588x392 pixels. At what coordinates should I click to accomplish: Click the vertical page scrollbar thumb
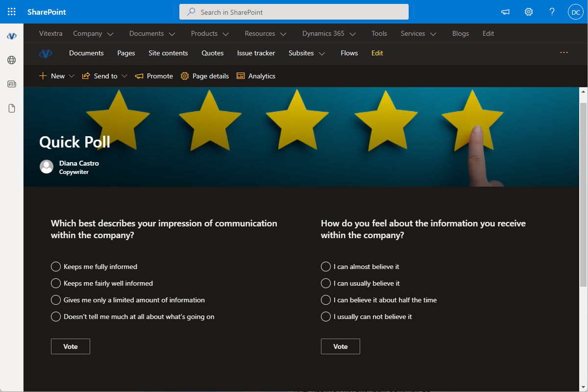pos(583,195)
